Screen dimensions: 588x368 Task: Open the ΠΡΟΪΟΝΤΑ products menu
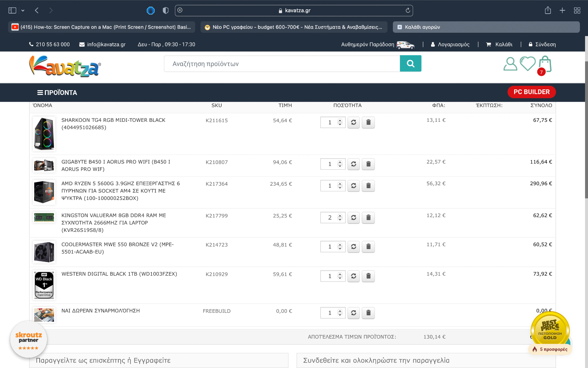click(57, 93)
